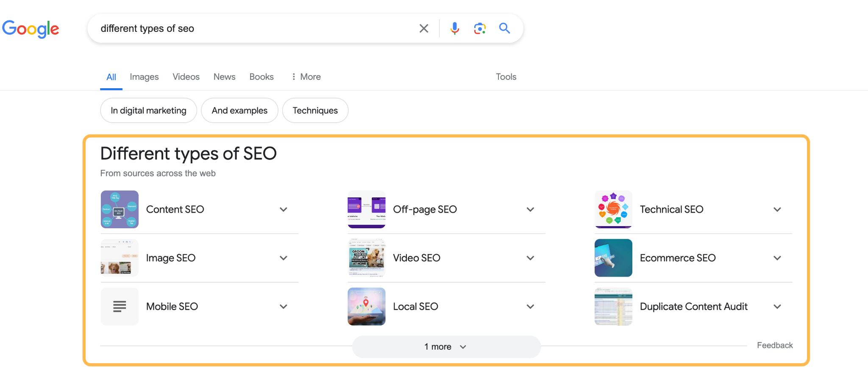This screenshot has height=370, width=868.
Task: Select the 'In digital marketing' chip
Action: [148, 110]
